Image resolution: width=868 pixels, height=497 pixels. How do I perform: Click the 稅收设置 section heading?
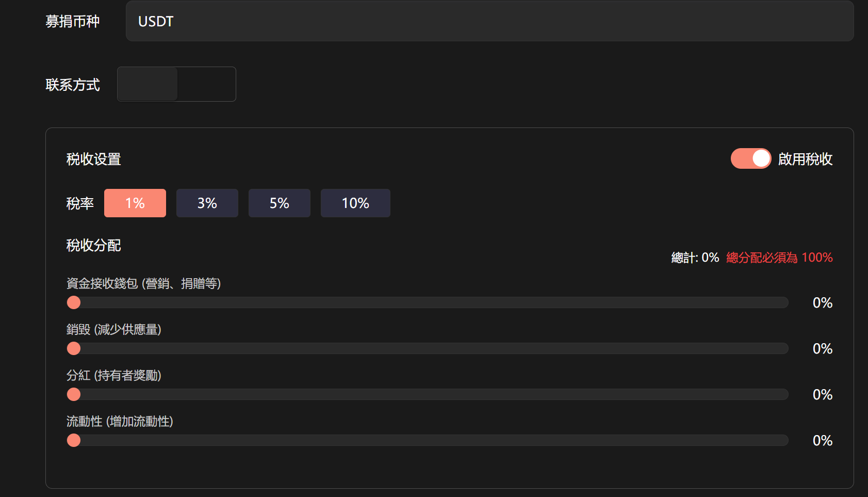pos(93,159)
